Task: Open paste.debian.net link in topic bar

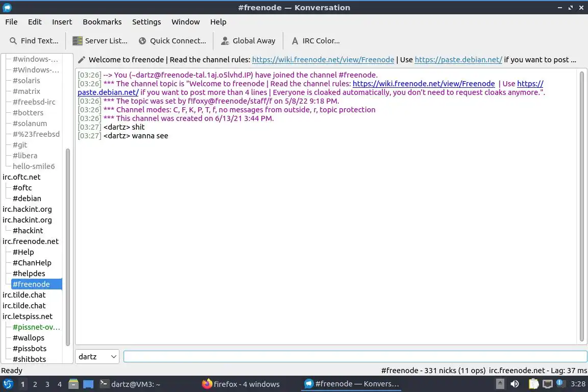Action: pyautogui.click(x=458, y=60)
